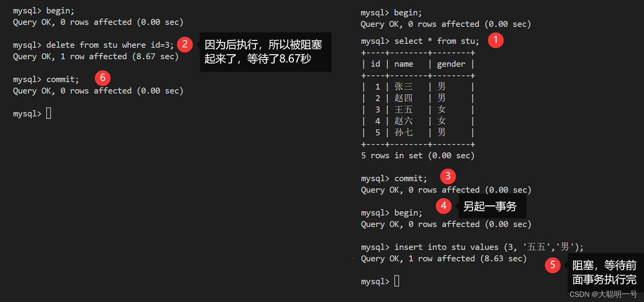Click the insert into stu values command

tap(489, 247)
